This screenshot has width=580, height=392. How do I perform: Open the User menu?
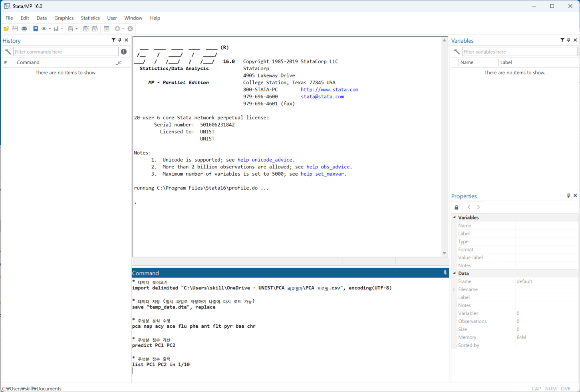[x=112, y=18]
